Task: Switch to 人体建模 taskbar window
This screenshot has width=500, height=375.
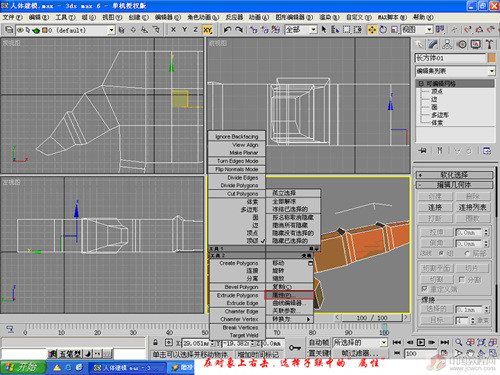Action: pyautogui.click(x=127, y=368)
